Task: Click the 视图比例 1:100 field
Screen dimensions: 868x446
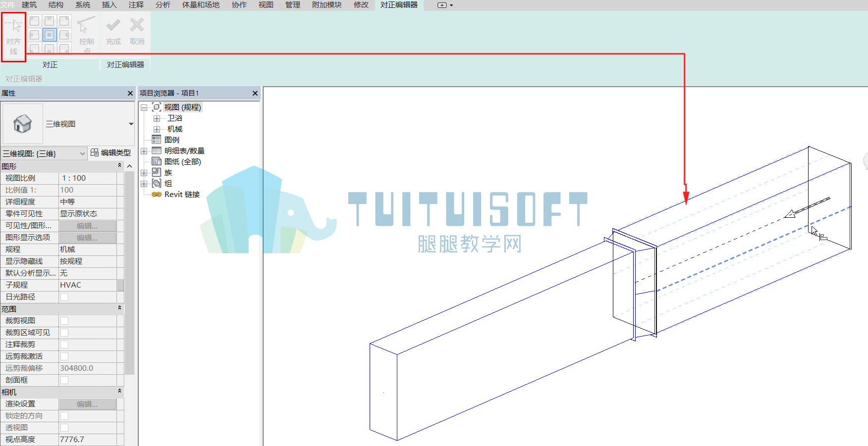Action: [x=88, y=178]
